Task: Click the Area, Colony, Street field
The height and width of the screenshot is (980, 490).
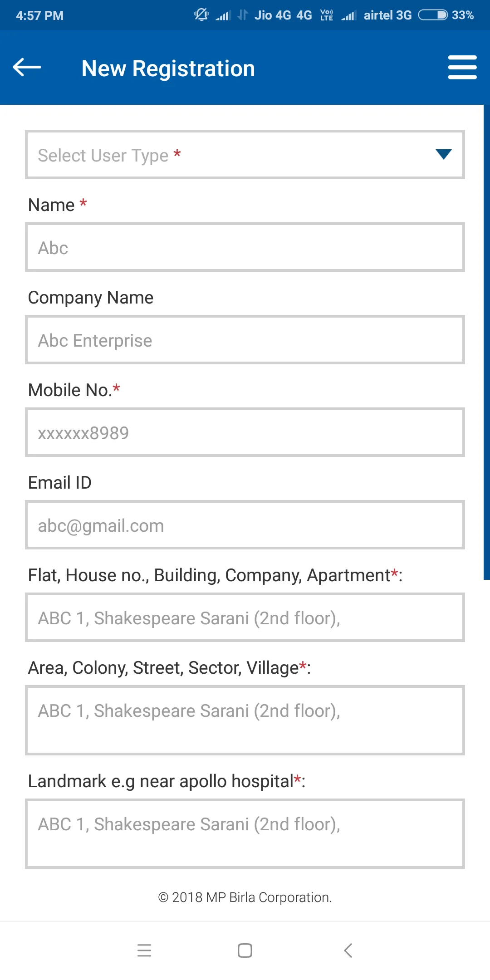Action: tap(245, 720)
